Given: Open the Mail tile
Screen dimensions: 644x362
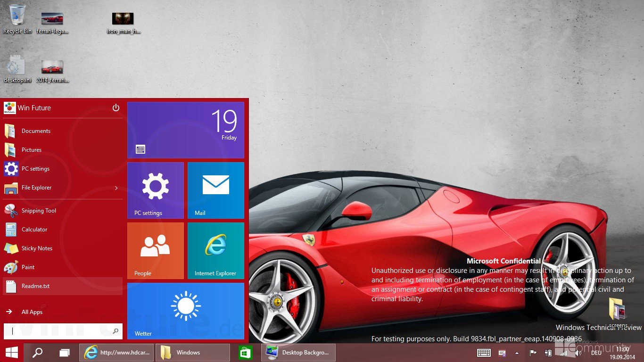Looking at the screenshot, I should (216, 190).
